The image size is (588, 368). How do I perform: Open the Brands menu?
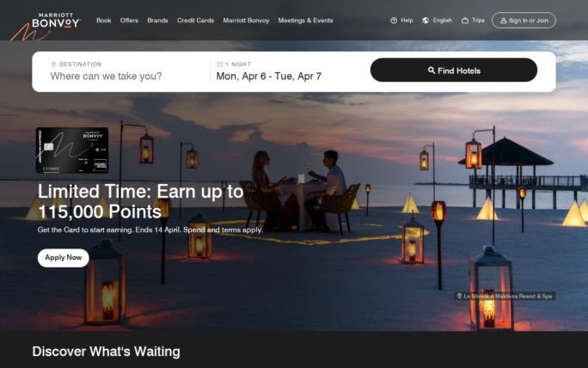157,21
